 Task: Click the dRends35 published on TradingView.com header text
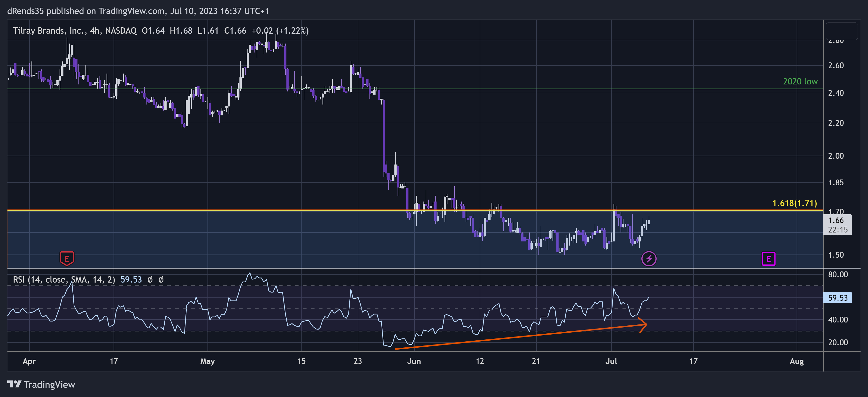tap(138, 11)
